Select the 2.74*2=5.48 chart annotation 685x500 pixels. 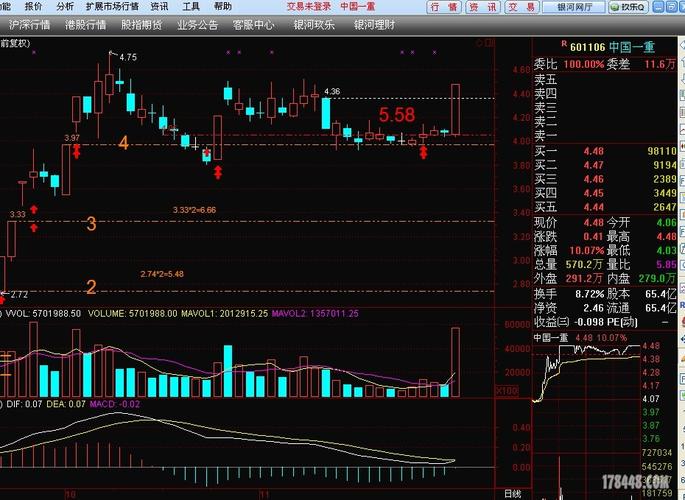tap(162, 274)
